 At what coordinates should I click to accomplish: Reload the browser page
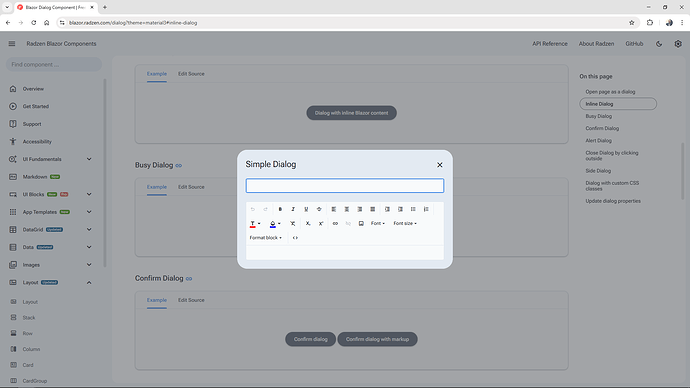[33, 23]
